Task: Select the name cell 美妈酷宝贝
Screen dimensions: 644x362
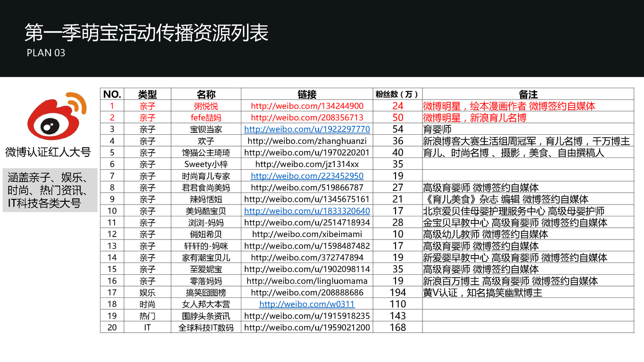Action: [206, 211]
